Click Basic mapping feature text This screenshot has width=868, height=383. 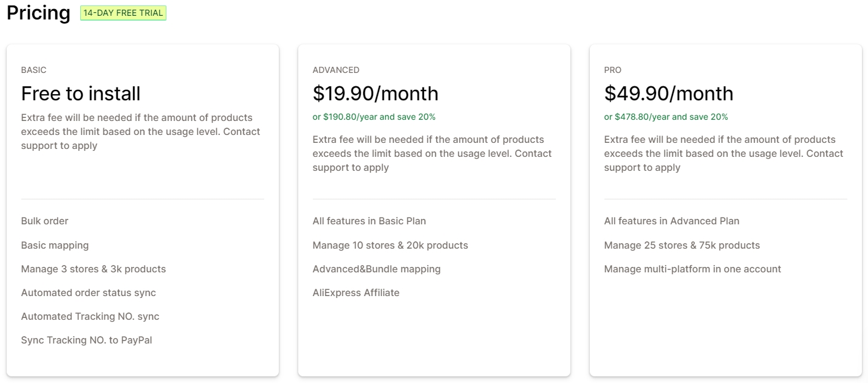55,246
